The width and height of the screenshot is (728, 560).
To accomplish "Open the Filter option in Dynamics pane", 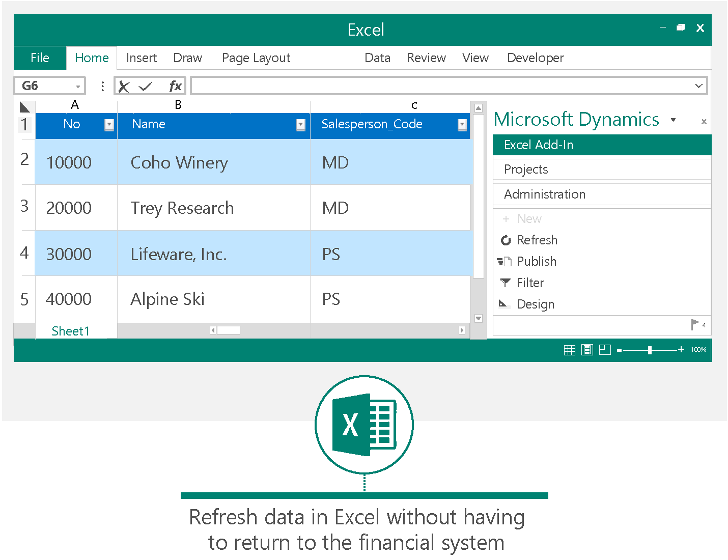I will click(505, 283).
